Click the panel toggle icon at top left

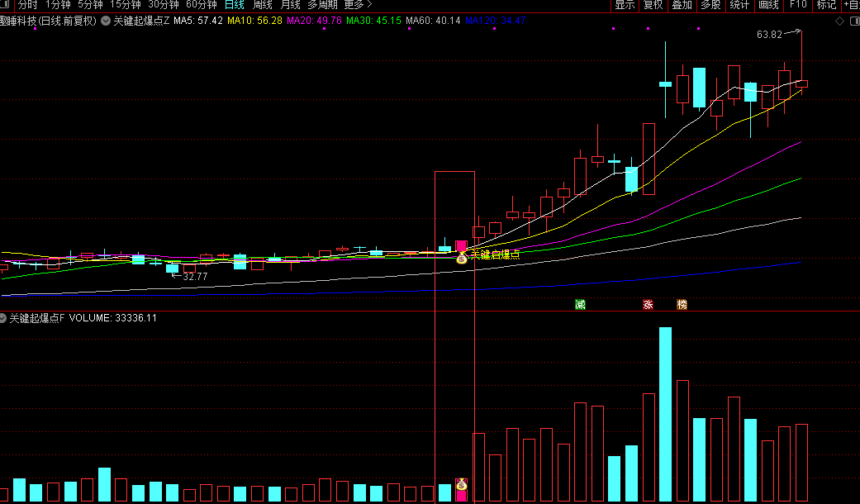tap(4, 5)
